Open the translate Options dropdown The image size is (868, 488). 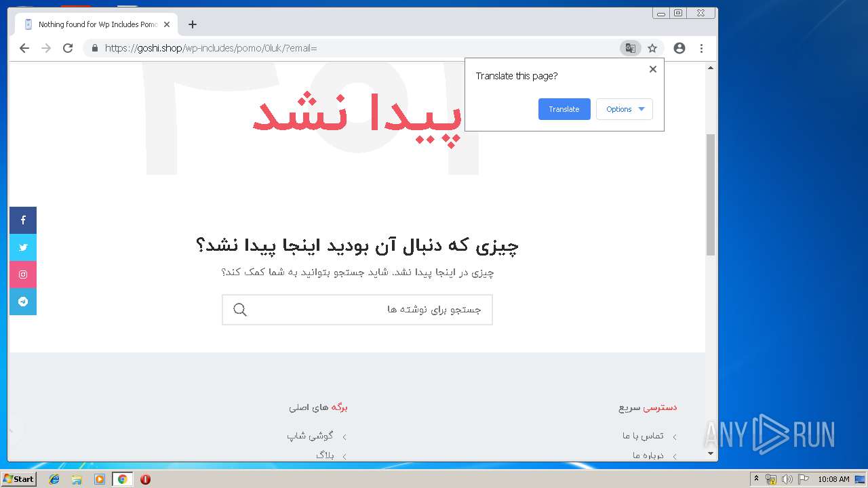625,109
